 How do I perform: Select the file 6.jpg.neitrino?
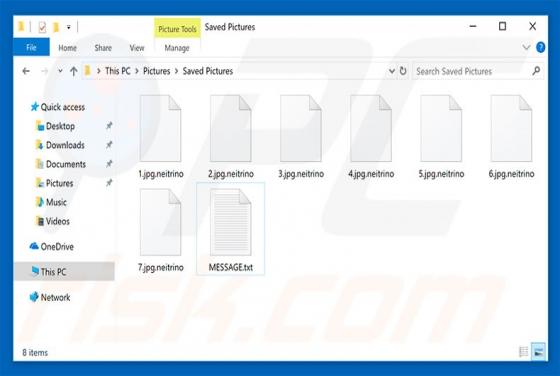point(511,137)
